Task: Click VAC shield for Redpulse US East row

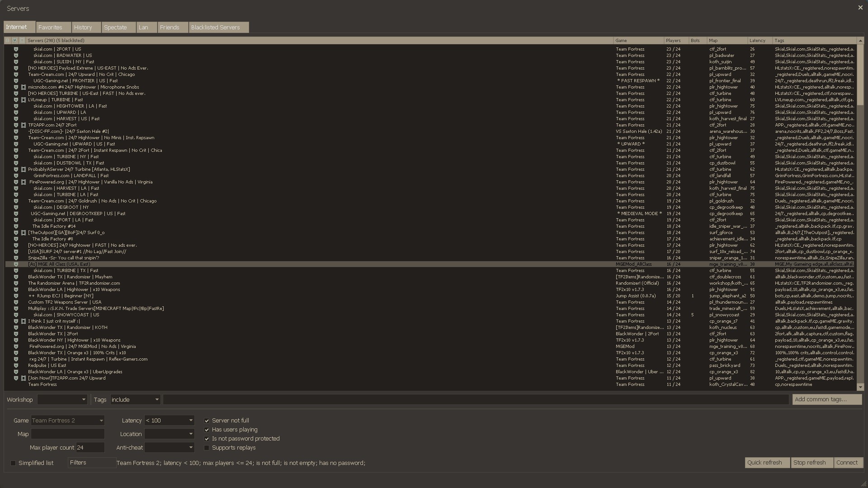Action: click(16, 366)
